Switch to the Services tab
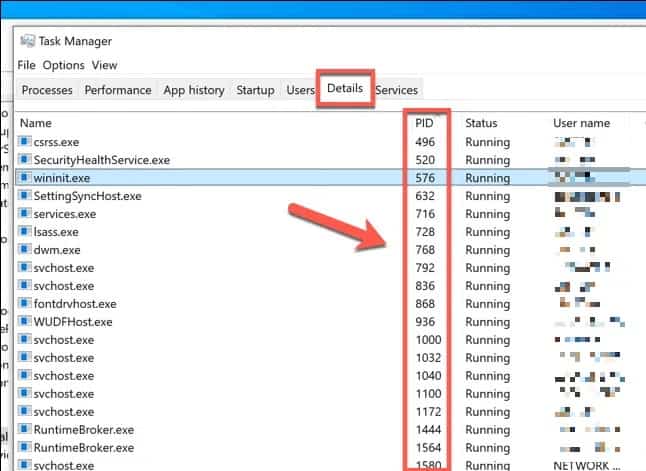This screenshot has height=471, width=646. tap(396, 90)
